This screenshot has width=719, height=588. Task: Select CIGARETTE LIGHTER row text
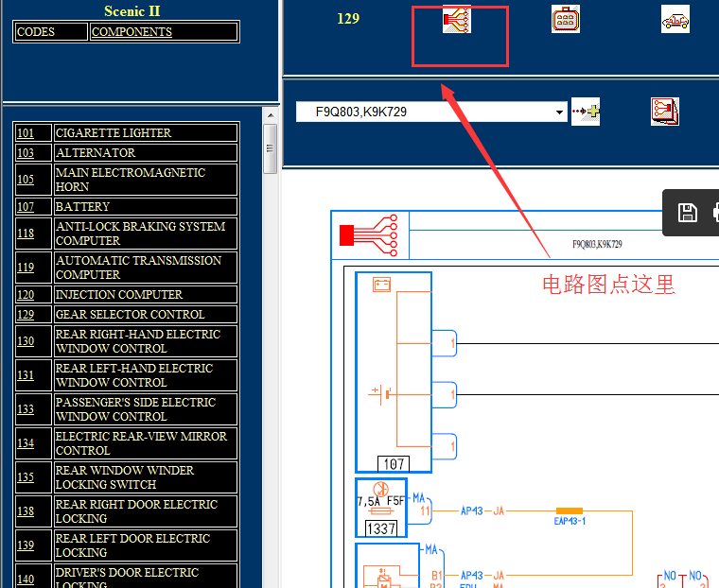[x=114, y=133]
